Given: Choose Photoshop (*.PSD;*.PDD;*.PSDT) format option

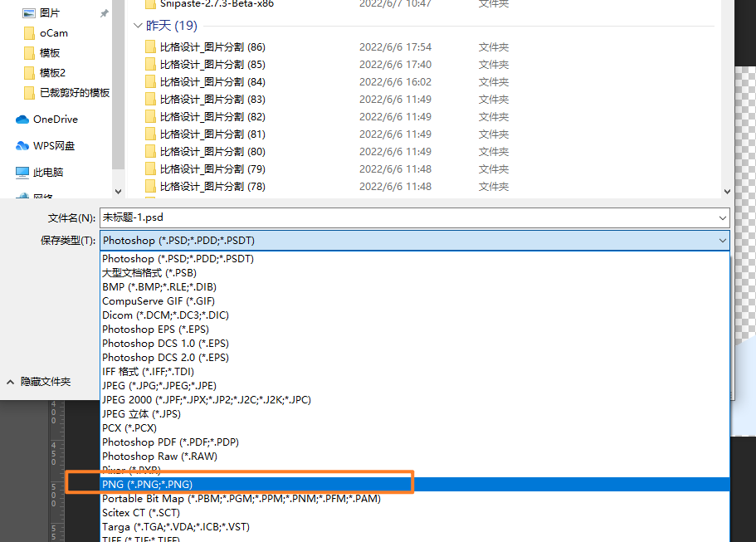Looking at the screenshot, I should (x=415, y=259).
